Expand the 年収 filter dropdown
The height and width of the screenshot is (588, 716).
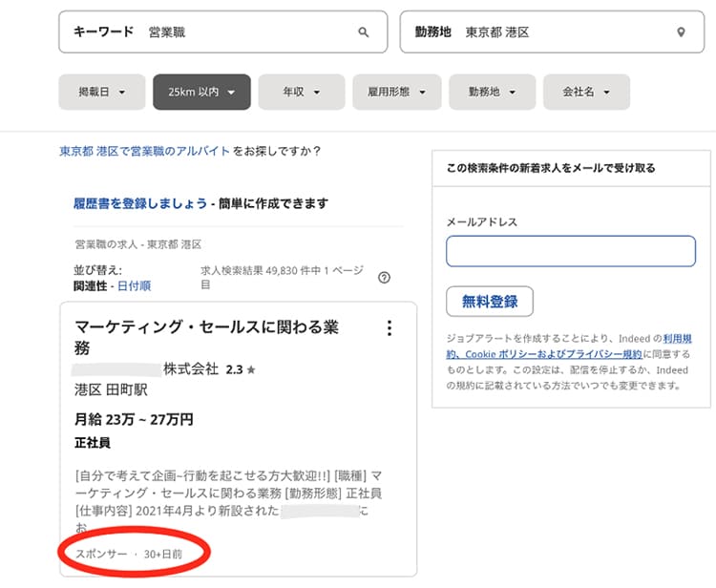click(302, 92)
